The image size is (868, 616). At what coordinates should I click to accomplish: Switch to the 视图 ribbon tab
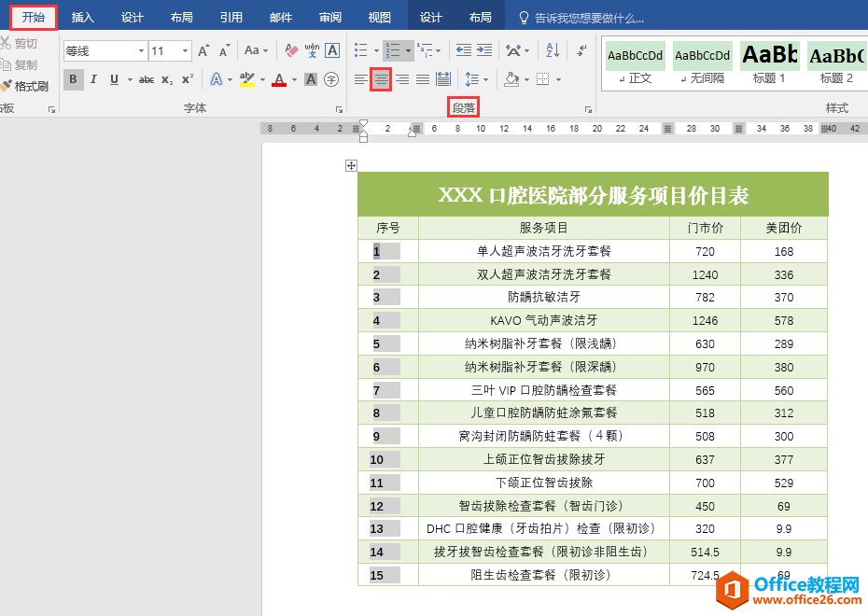[x=379, y=18]
